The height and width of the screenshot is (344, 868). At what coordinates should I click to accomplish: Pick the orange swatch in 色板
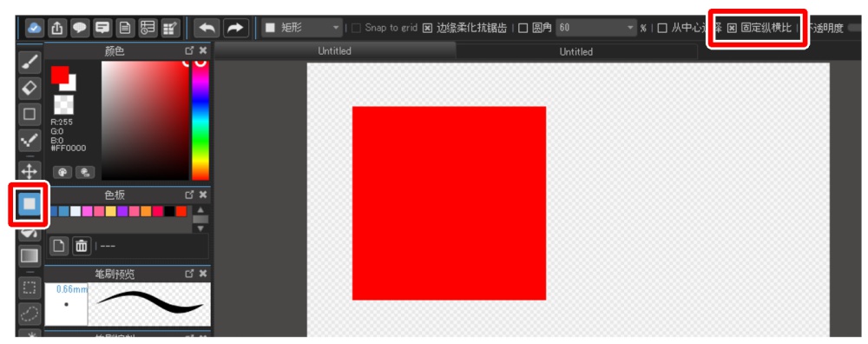click(x=146, y=211)
